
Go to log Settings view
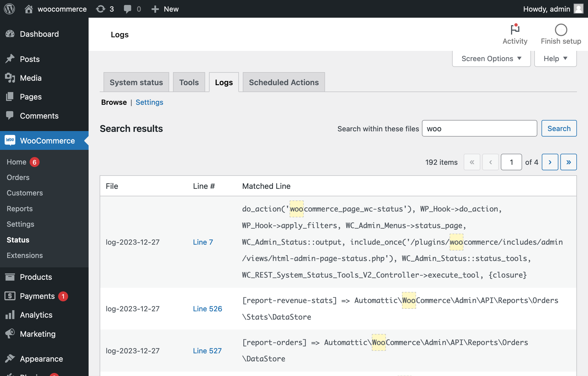149,102
